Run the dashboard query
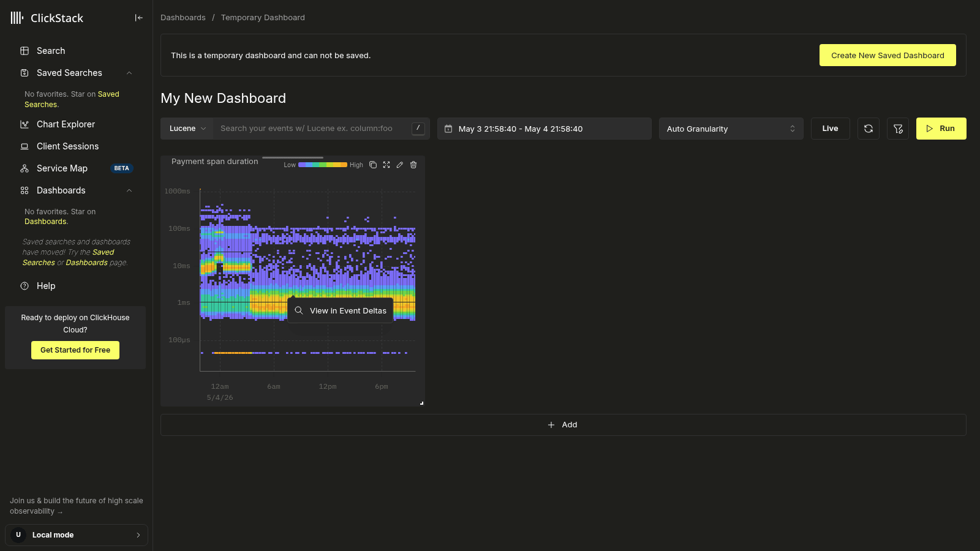This screenshot has width=980, height=551. pyautogui.click(x=941, y=129)
